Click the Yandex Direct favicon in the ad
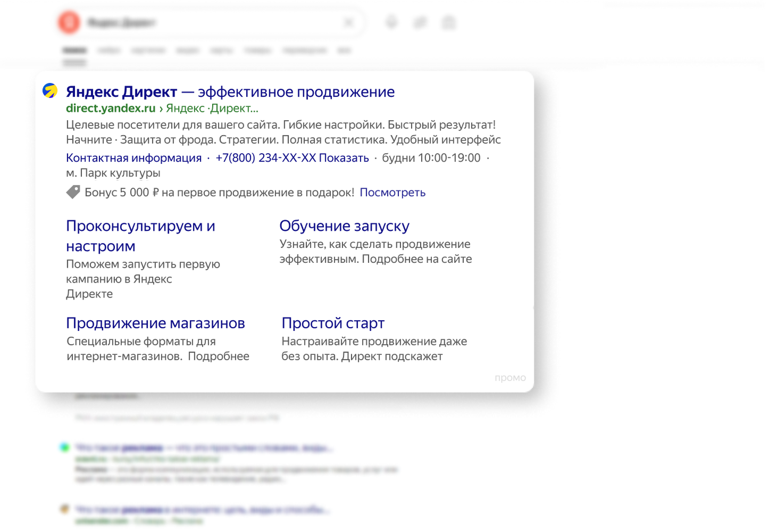 [x=50, y=91]
